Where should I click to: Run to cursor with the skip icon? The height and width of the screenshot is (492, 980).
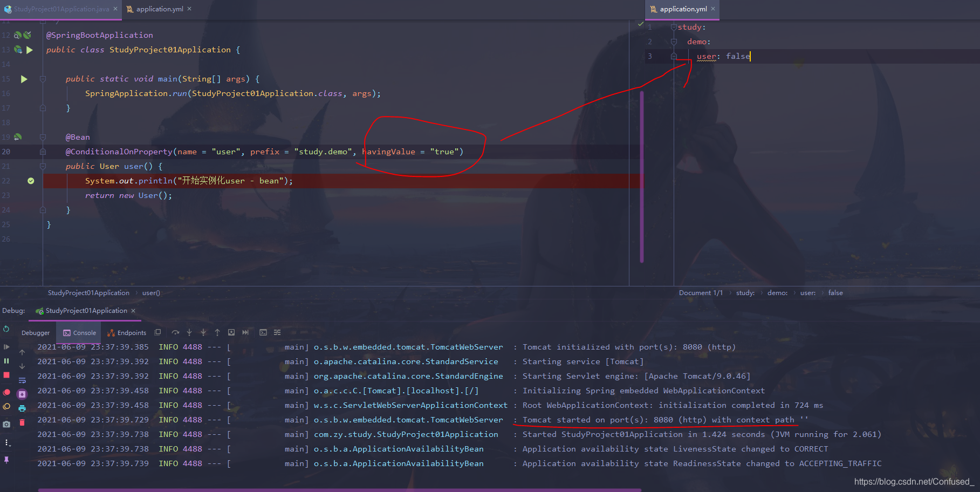pos(245,332)
